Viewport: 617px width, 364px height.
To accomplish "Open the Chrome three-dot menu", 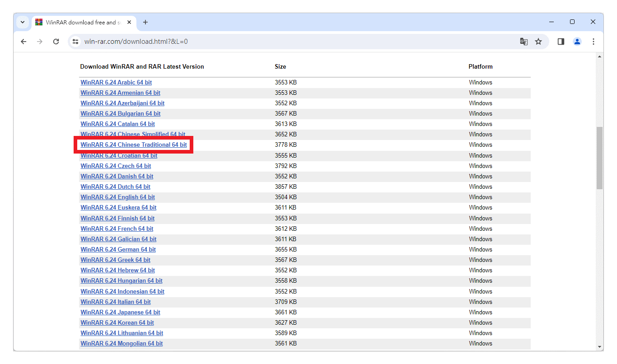I will pyautogui.click(x=594, y=42).
